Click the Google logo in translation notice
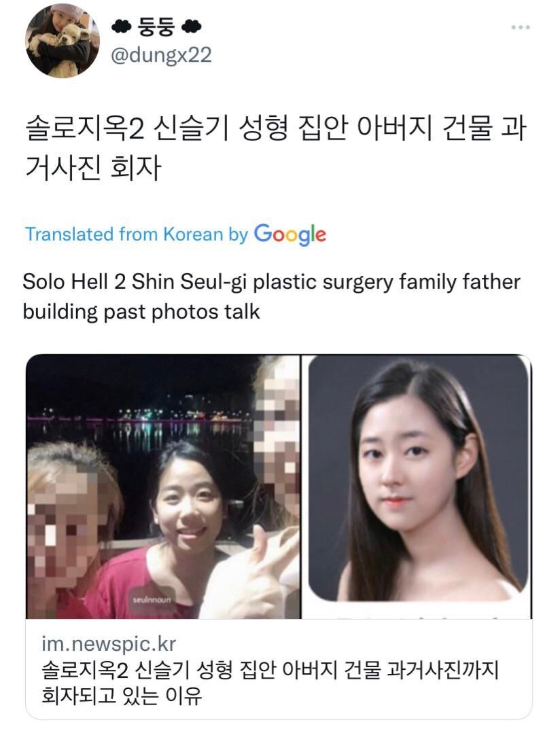The image size is (560, 733). click(290, 234)
